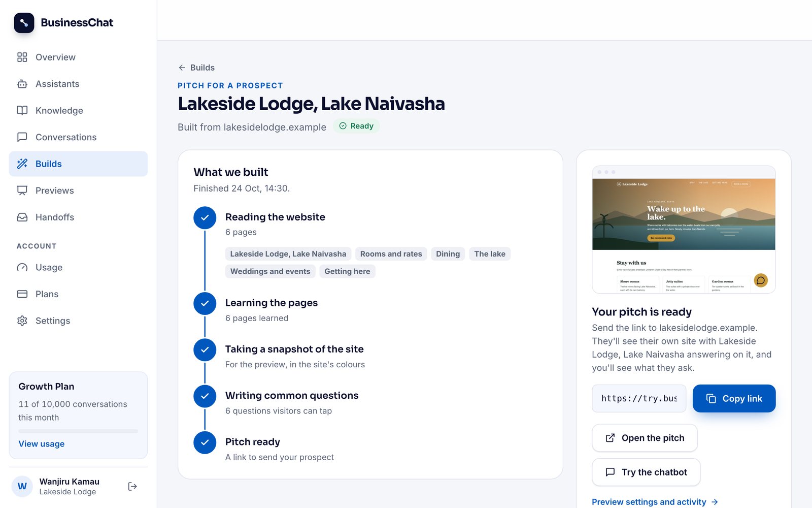Click the Assistants robot icon
The height and width of the screenshot is (508, 812).
(x=22, y=84)
